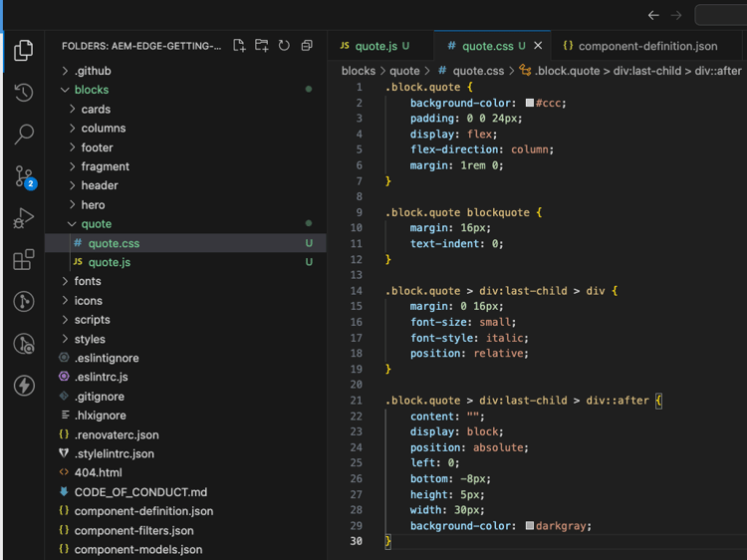Screen dimensions: 747x560
Task: Expand the scripts folder
Action: (92, 320)
